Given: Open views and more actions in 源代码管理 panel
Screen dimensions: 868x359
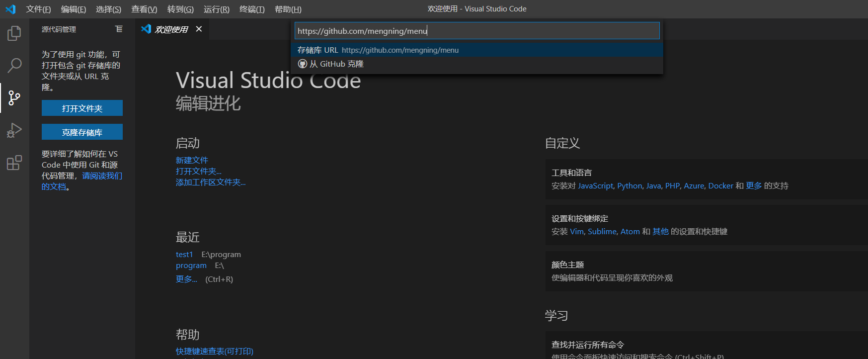Looking at the screenshot, I should point(119,29).
